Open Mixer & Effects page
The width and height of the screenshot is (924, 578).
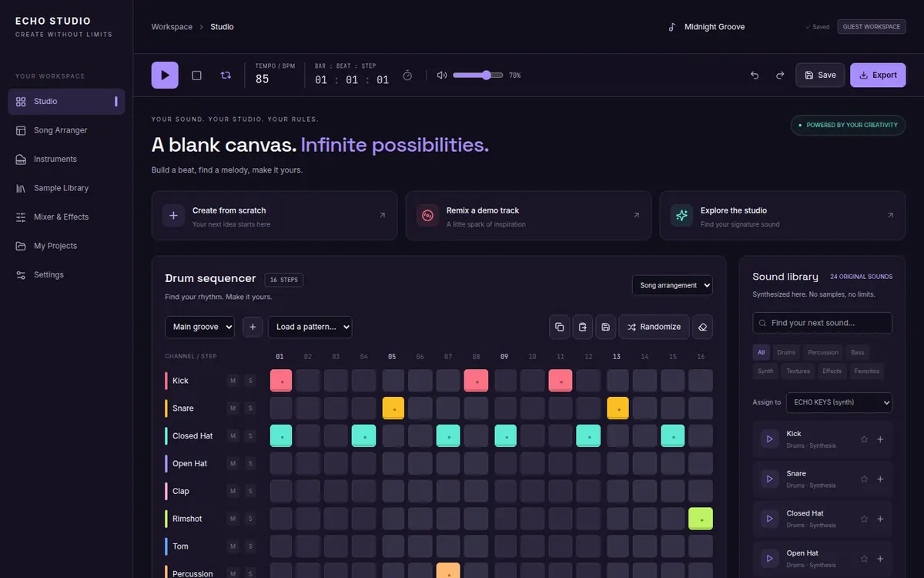coord(66,217)
